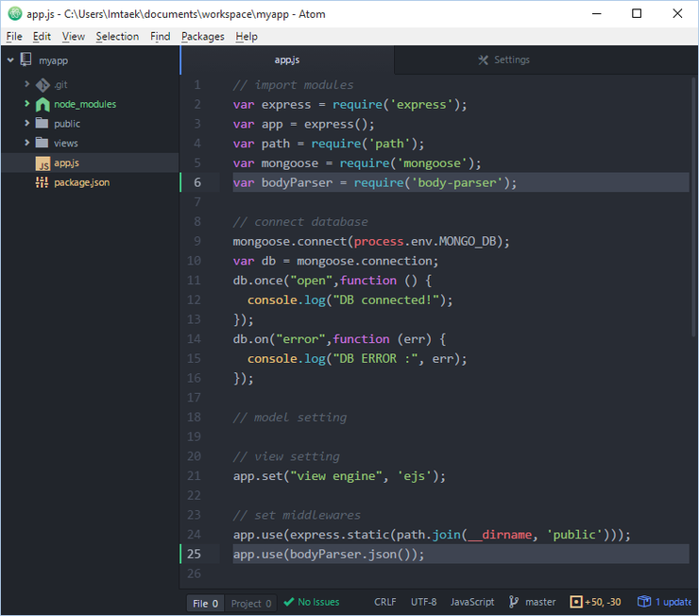
Task: Change the JavaScript grammar selector
Action: click(x=472, y=602)
